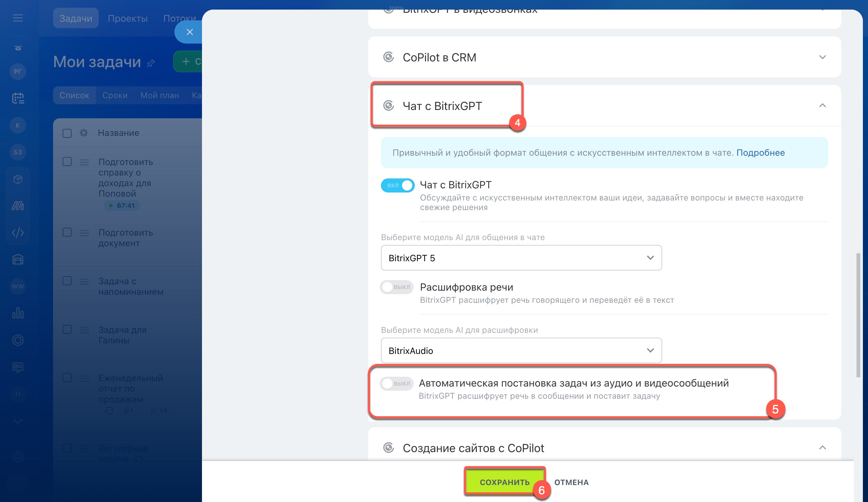The height and width of the screenshot is (502, 868).
Task: Disable the Чат с BitrixGPT toggle
Action: (x=398, y=185)
